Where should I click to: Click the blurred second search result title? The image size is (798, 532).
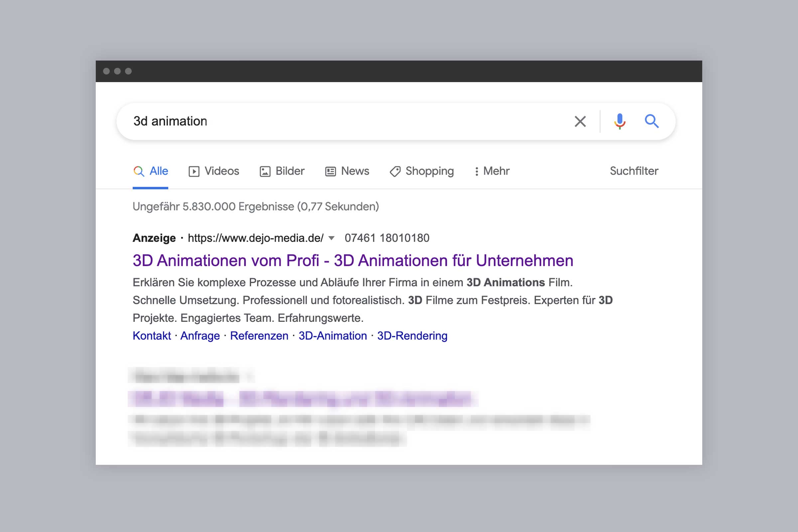pyautogui.click(x=302, y=399)
